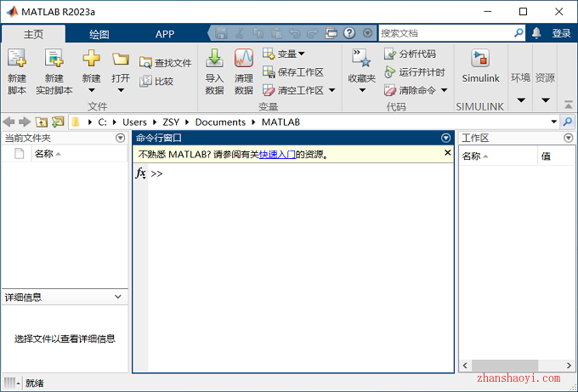Click Find Files (查找文件)
The width and height of the screenshot is (578, 392).
(166, 63)
